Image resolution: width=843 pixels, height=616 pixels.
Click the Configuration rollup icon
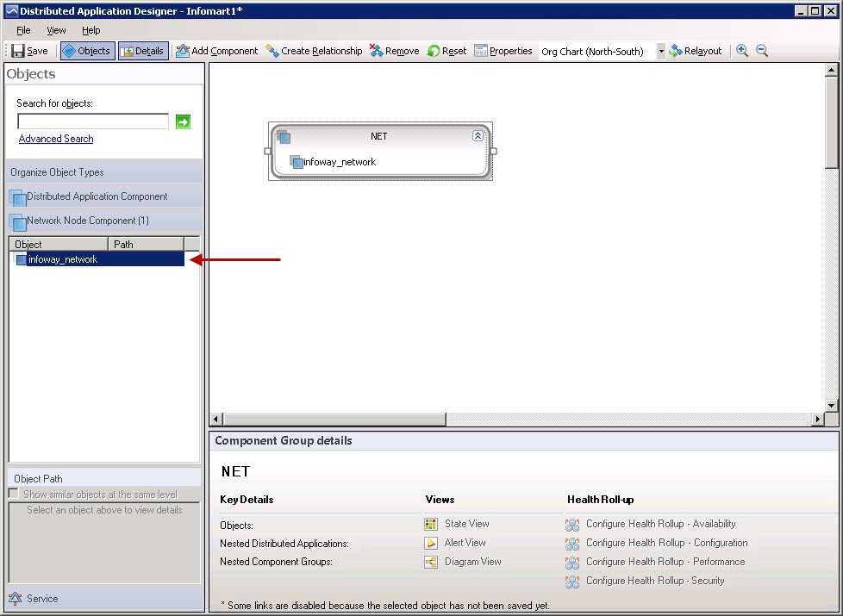(x=572, y=544)
